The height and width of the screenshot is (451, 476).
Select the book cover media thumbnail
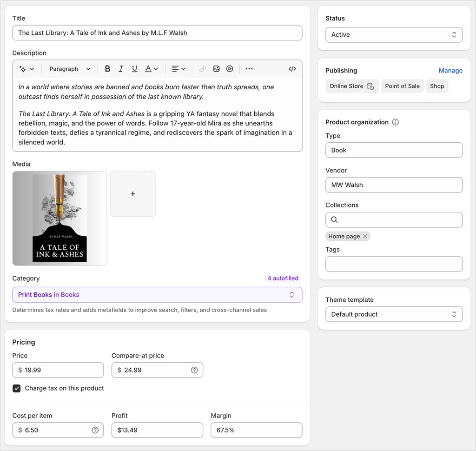(59, 219)
